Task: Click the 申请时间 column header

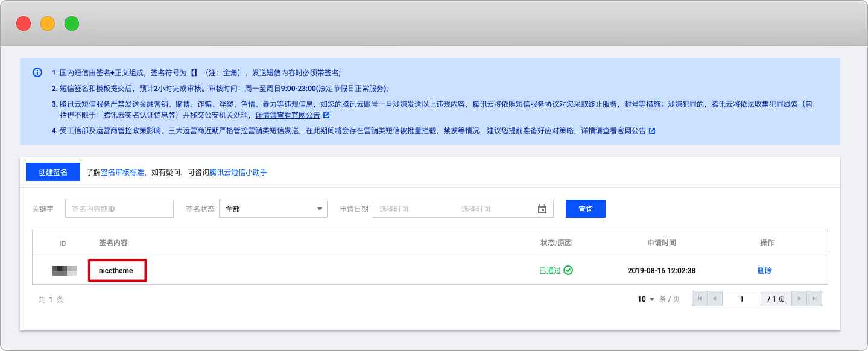Action: point(662,243)
